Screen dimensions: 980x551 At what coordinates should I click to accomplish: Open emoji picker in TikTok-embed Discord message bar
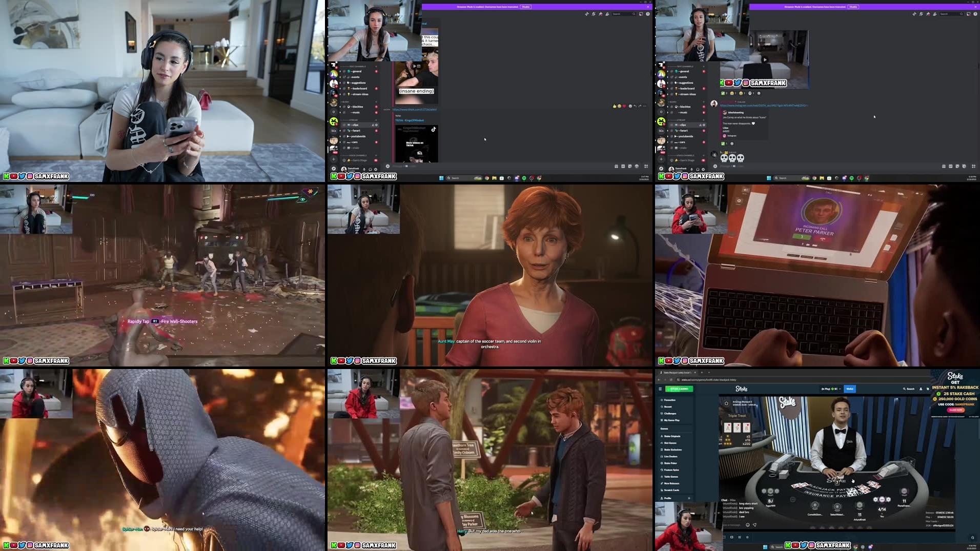click(637, 166)
